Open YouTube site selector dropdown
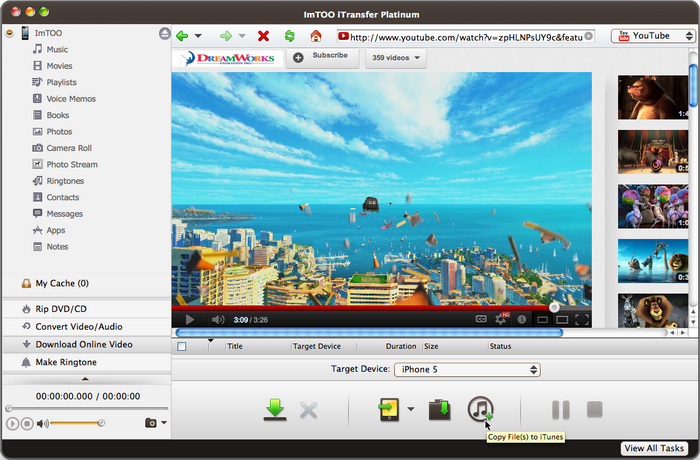This screenshot has width=700, height=460. pos(652,36)
